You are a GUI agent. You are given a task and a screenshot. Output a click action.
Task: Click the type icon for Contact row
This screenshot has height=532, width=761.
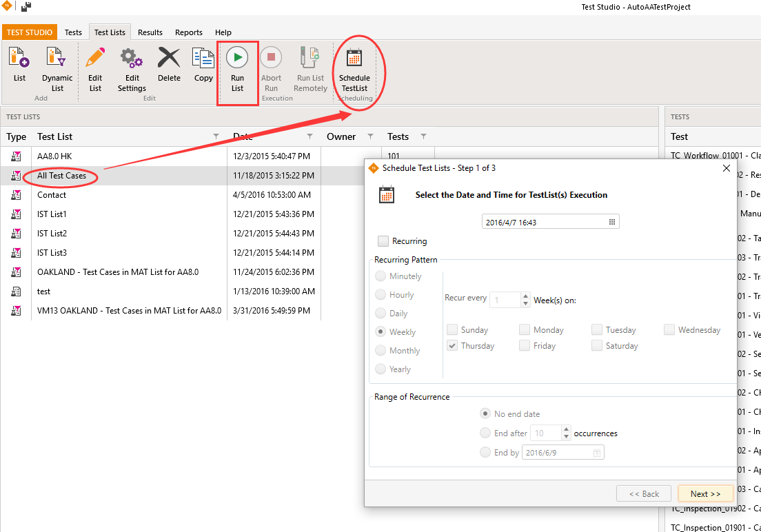(x=16, y=195)
